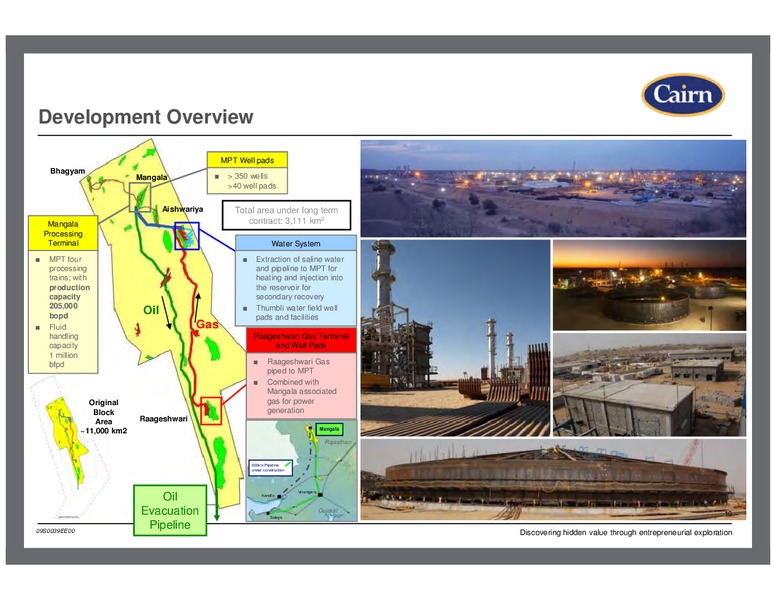This screenshot has width=776, height=600.
Task: Click the '>40 well pads' line
Action: pyautogui.click(x=251, y=186)
